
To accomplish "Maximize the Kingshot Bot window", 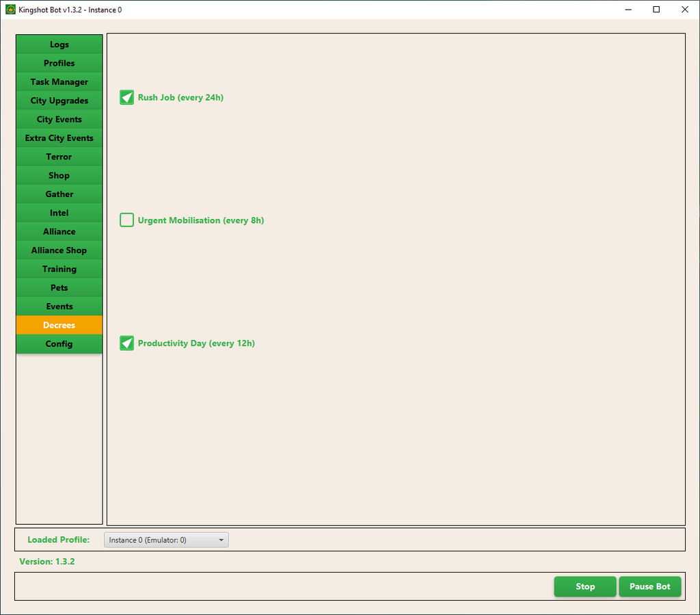I will point(656,10).
